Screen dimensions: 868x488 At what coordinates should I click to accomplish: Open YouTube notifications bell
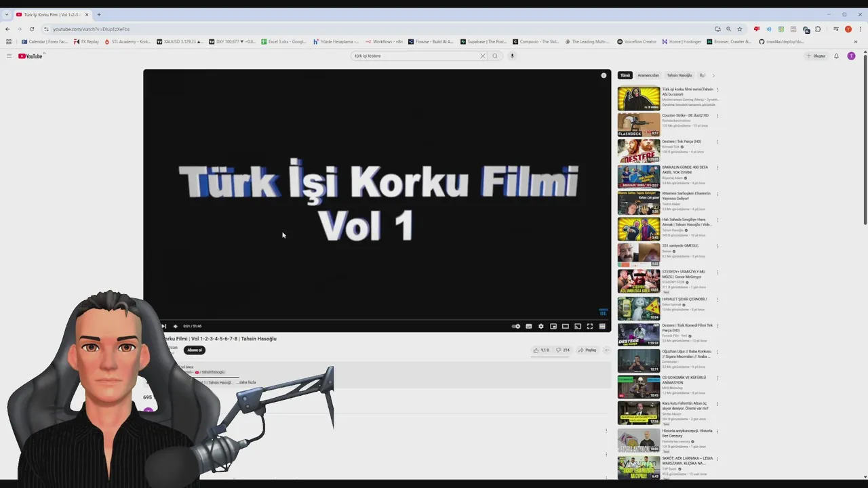[x=836, y=56]
